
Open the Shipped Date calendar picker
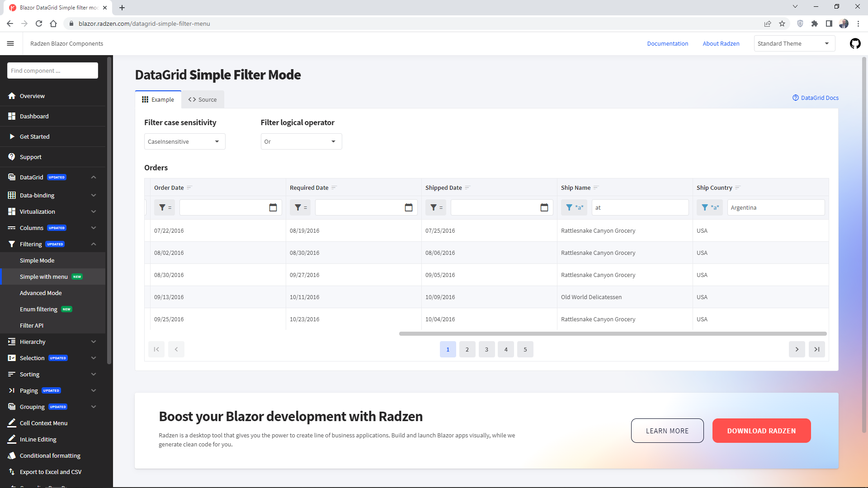coord(544,207)
